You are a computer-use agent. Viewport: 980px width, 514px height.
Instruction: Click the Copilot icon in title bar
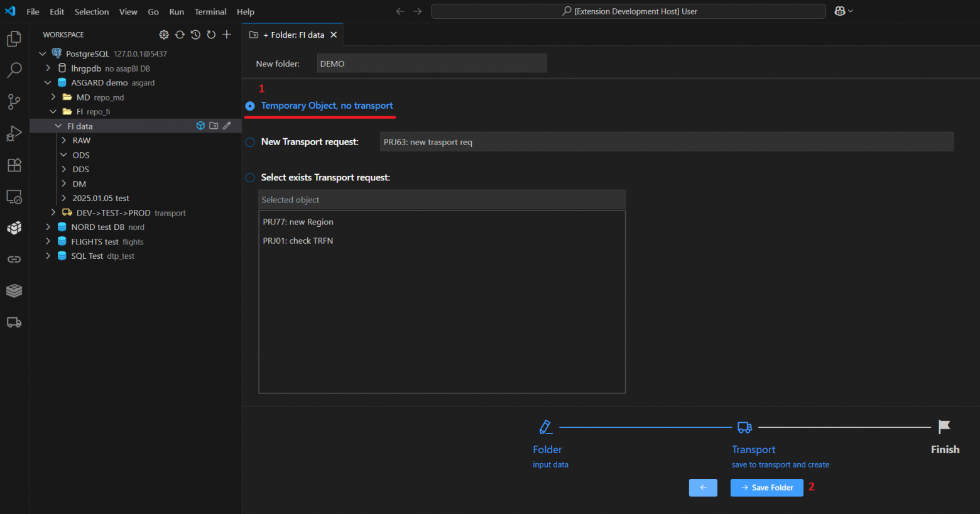click(840, 11)
